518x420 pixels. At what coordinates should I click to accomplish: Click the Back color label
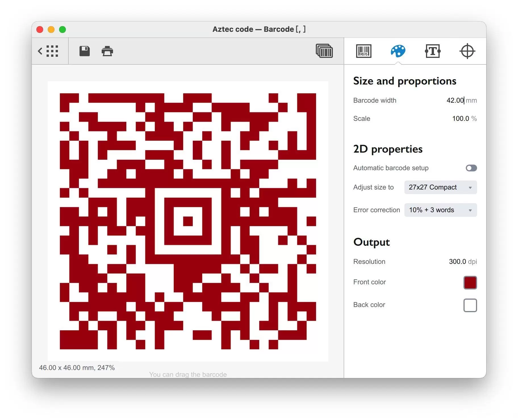[x=369, y=304]
